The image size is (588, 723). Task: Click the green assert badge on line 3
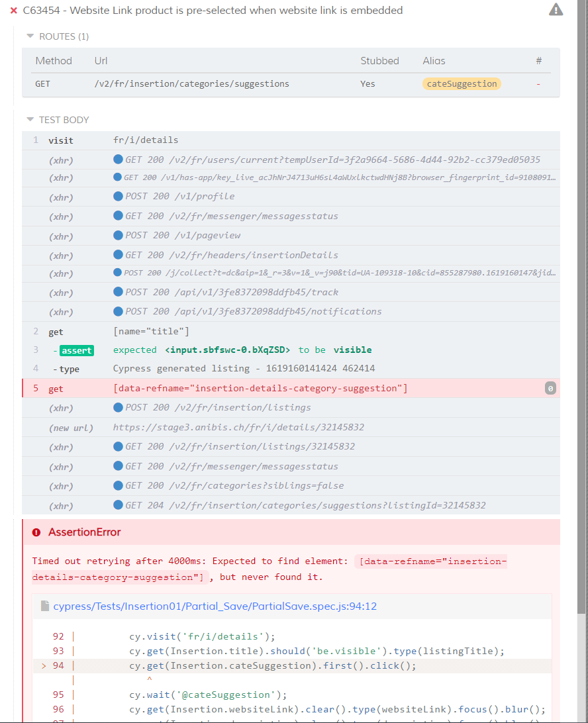pos(76,350)
